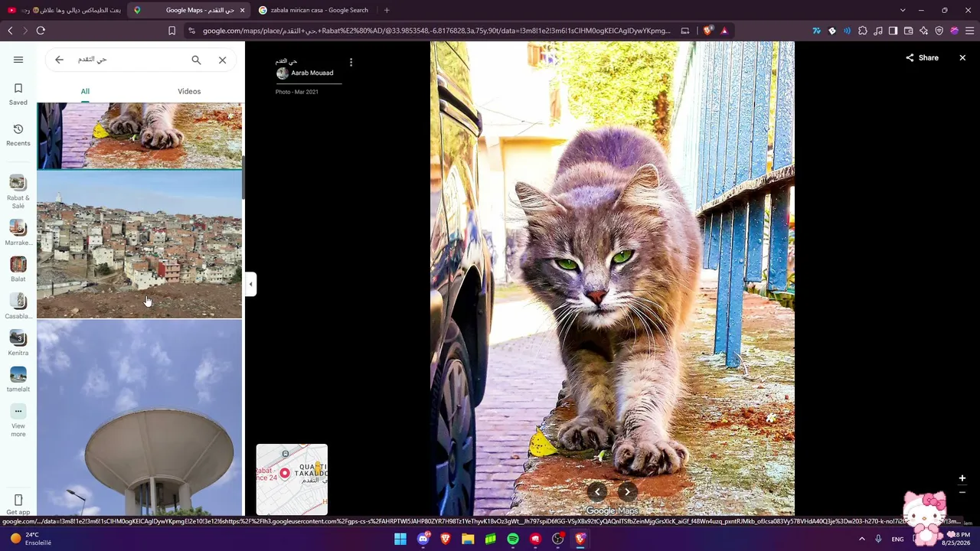Screen dimensions: 980x551
Task: Open a new browser tab
Action: click(x=387, y=10)
